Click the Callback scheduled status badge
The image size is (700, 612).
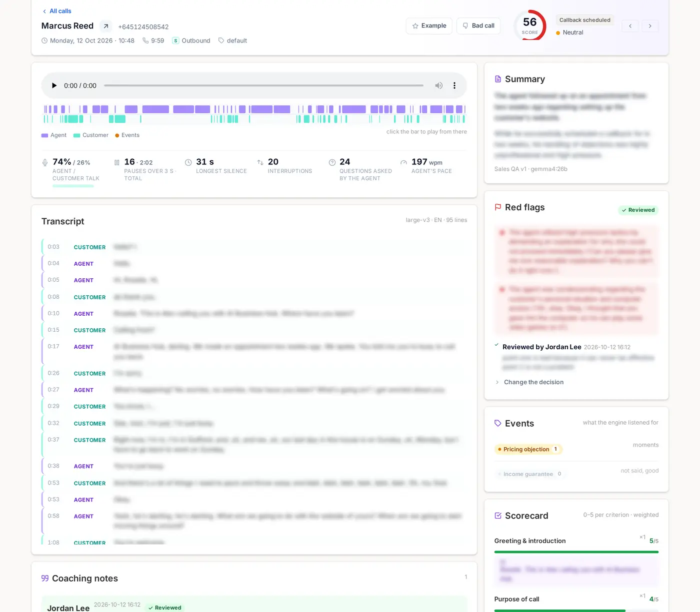point(585,20)
